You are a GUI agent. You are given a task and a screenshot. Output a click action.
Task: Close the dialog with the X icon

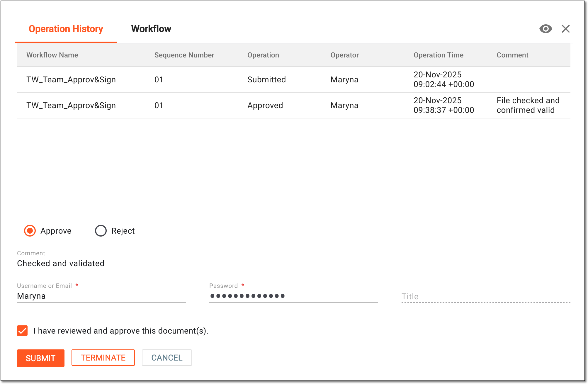point(566,29)
